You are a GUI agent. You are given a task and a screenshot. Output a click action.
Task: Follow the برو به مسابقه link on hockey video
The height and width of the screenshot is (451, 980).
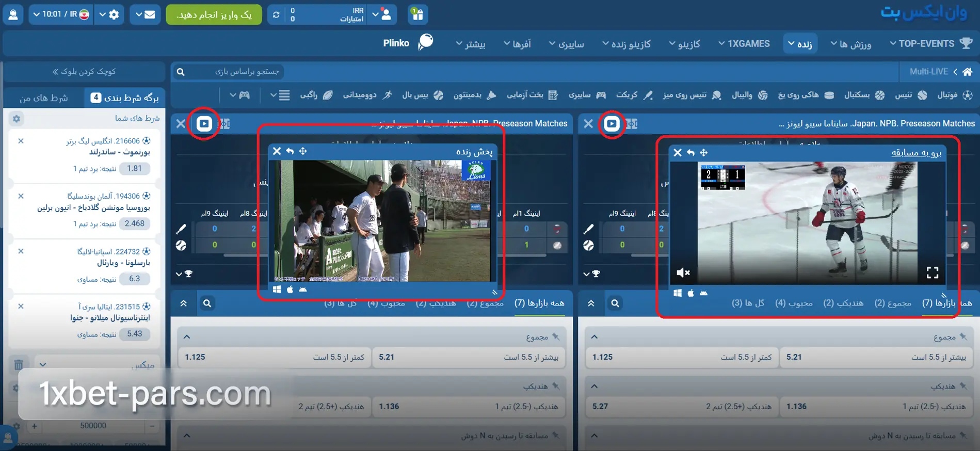coord(916,153)
